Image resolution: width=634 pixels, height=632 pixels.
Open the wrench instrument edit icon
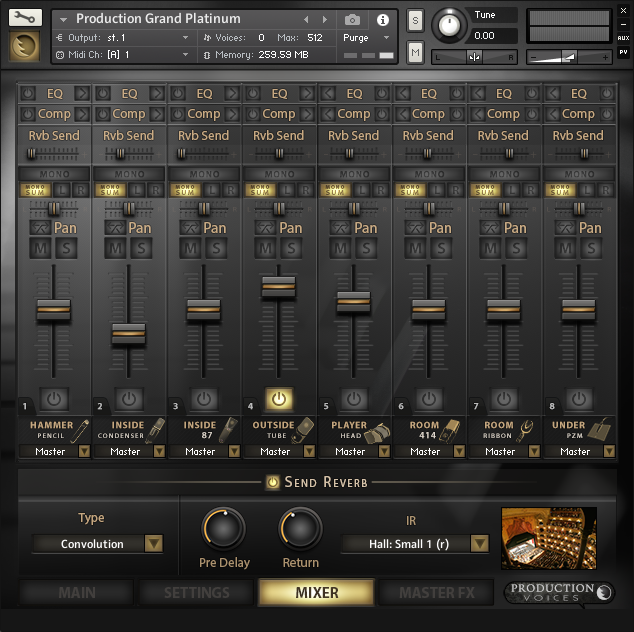25,17
